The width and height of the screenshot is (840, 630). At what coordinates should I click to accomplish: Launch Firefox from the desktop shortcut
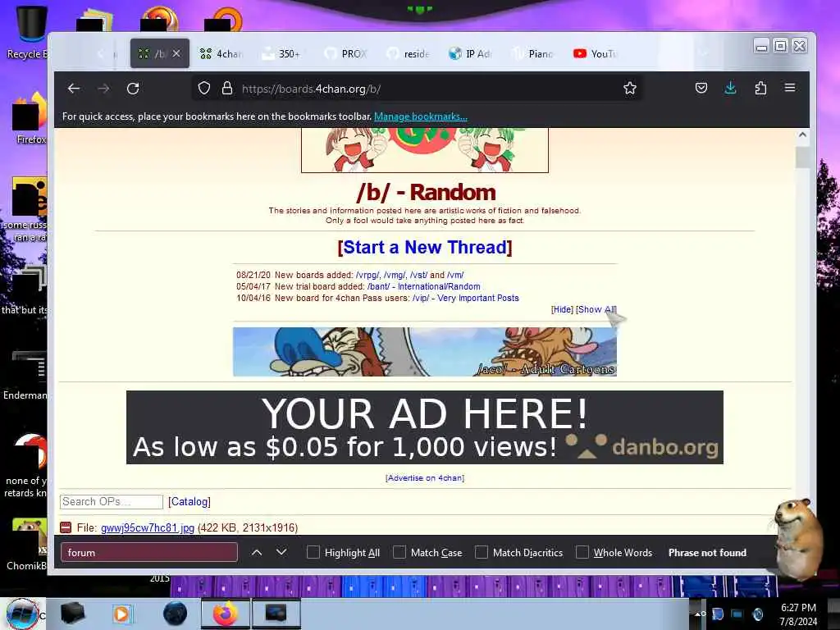(x=30, y=118)
